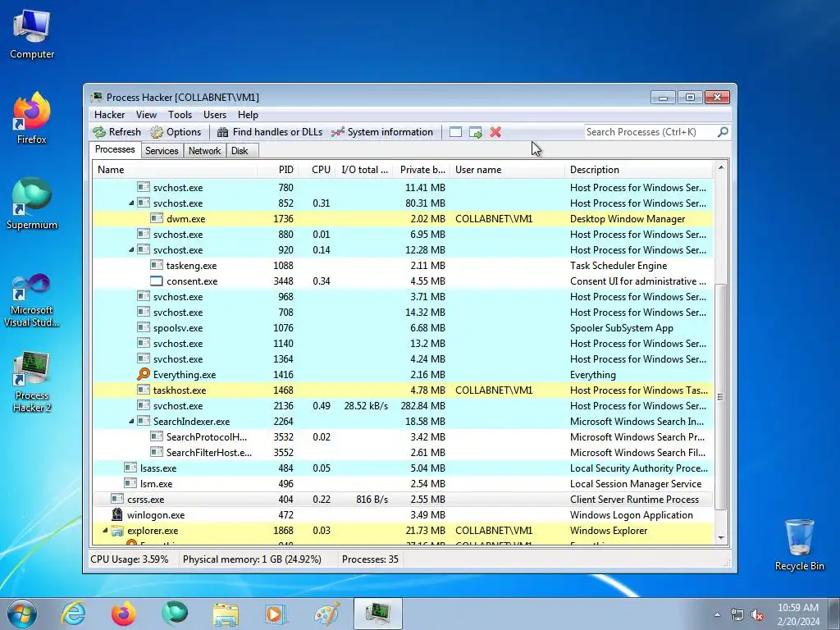Click the Consent UI for administrative description

pyautogui.click(x=638, y=281)
